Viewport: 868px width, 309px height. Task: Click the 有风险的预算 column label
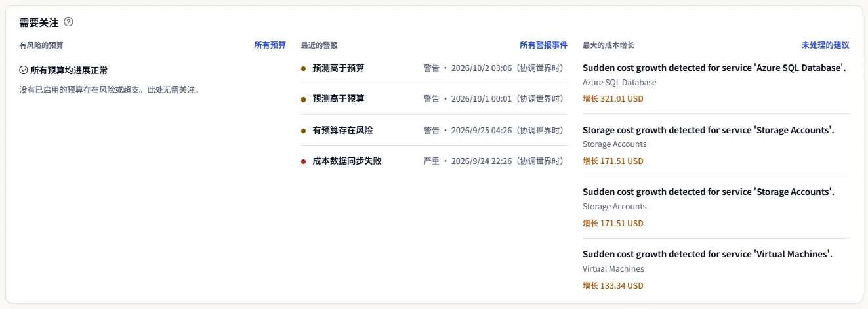41,45
